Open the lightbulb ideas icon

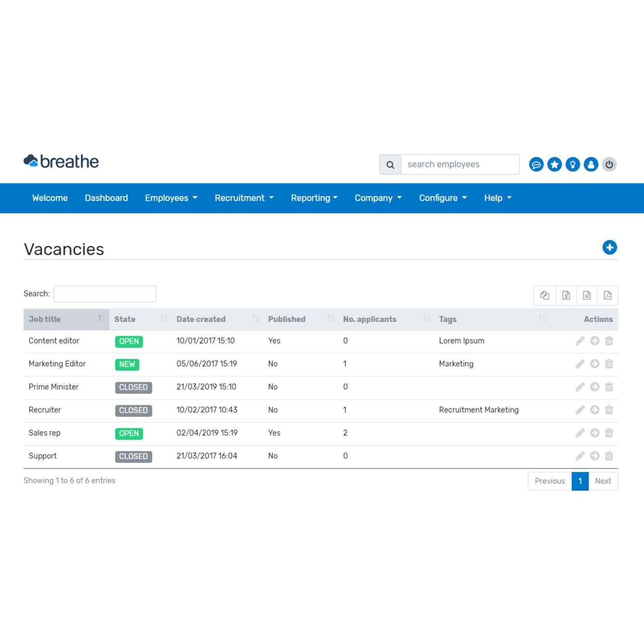pyautogui.click(x=573, y=165)
